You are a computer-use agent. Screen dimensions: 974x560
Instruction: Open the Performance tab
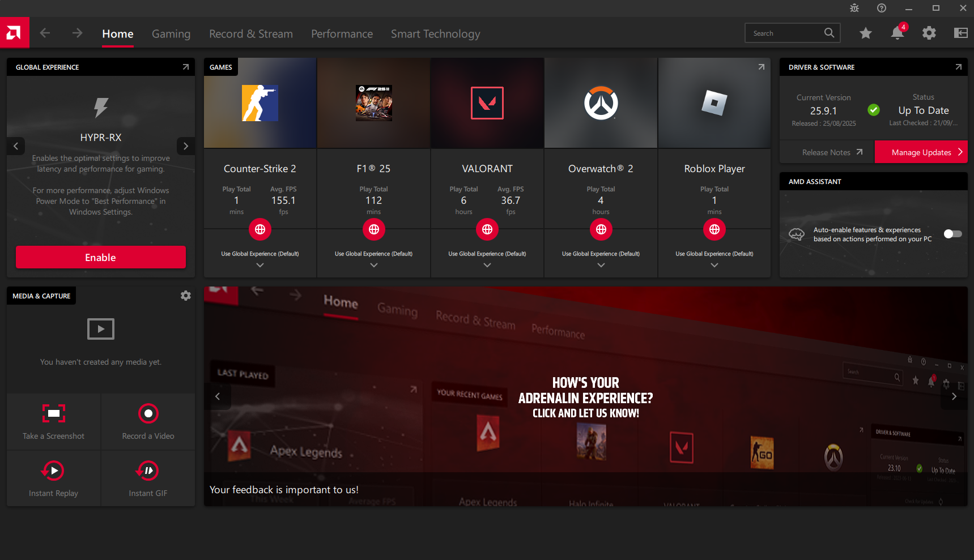click(x=342, y=34)
